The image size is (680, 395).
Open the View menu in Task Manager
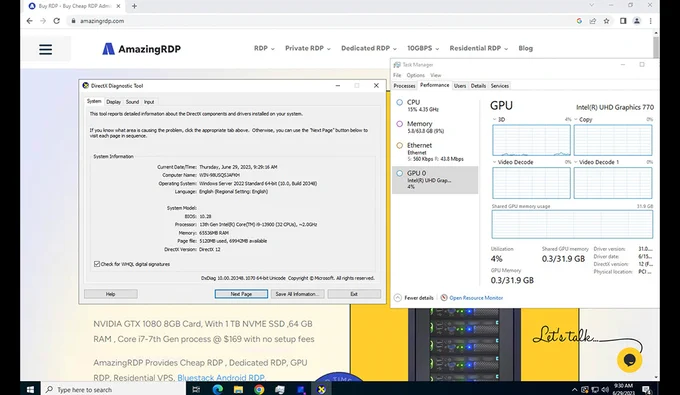[435, 75]
